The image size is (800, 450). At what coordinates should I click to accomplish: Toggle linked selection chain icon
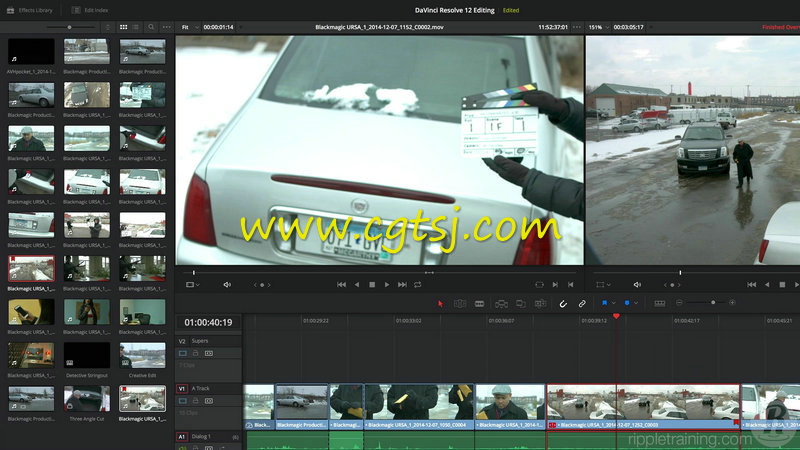point(582,304)
